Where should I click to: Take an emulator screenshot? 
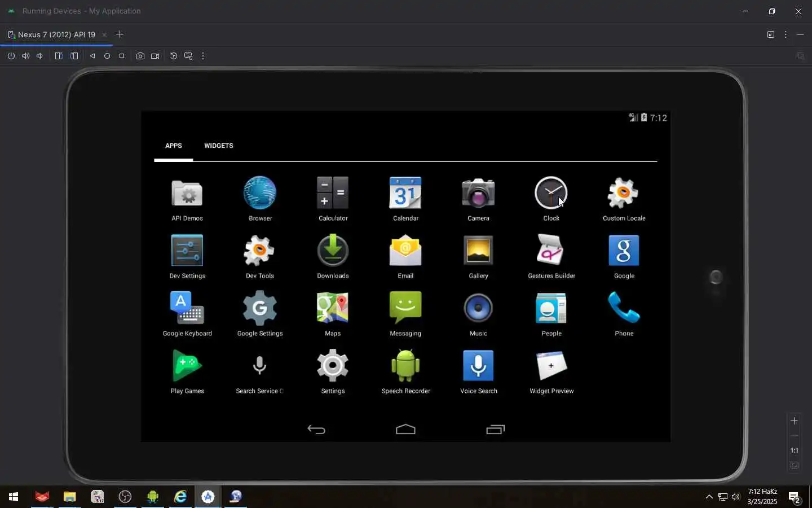coord(140,56)
